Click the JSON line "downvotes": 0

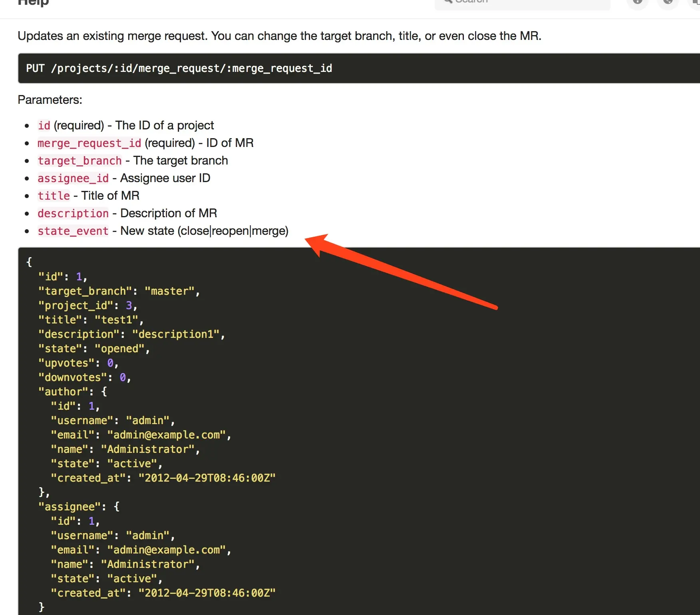[x=85, y=377]
